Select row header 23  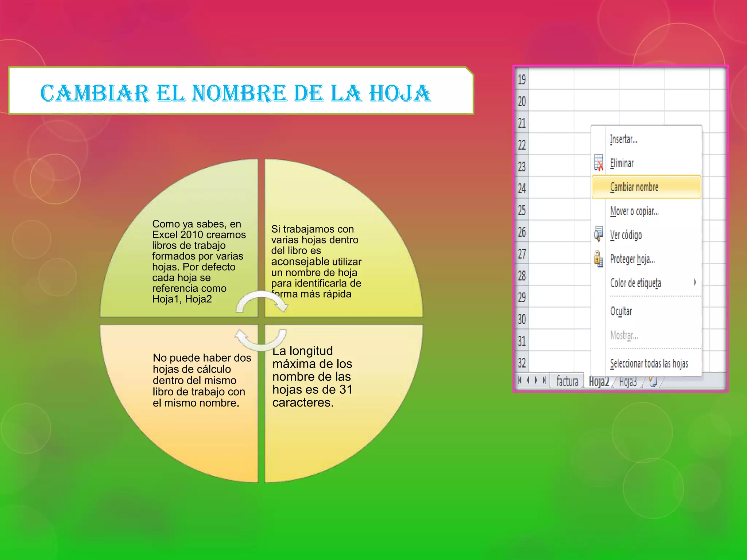tap(522, 166)
